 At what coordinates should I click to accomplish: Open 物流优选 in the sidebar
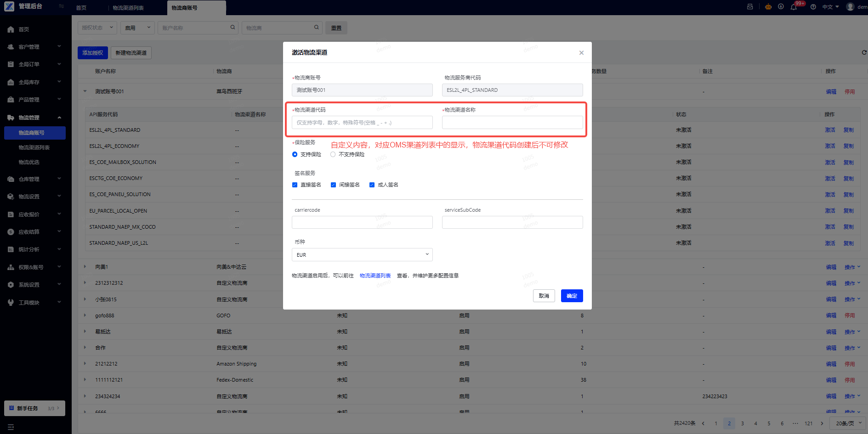(x=29, y=162)
